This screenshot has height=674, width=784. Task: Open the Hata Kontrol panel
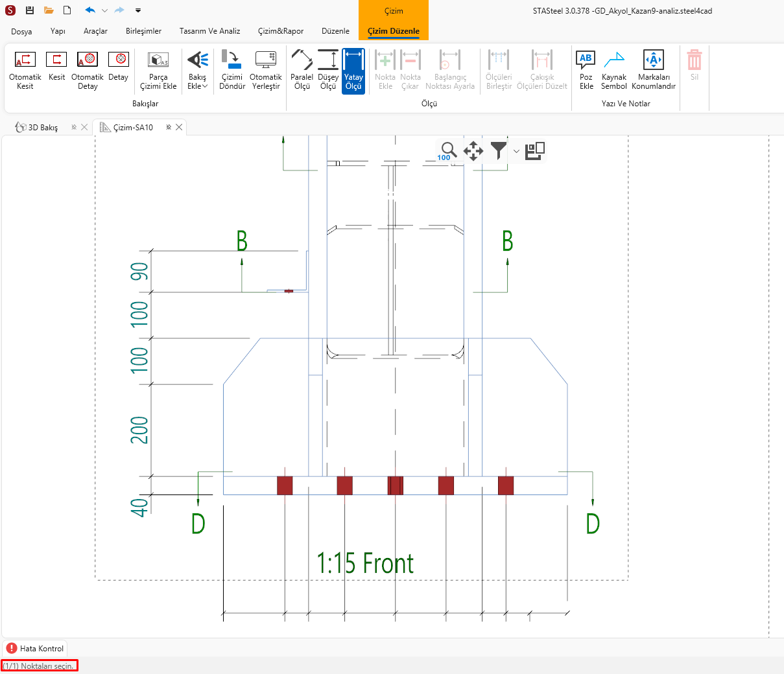36,648
